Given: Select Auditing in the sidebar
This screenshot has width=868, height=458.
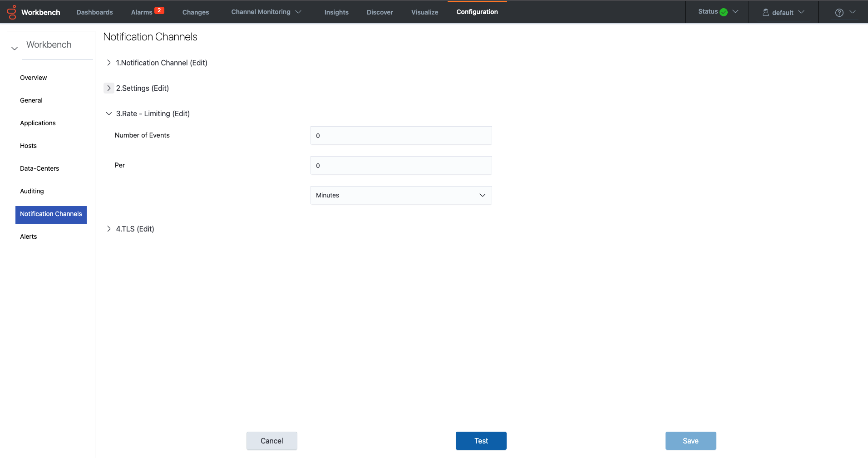Looking at the screenshot, I should point(32,191).
